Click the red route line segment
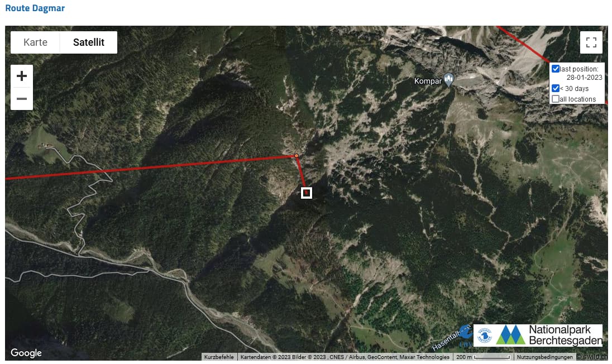The image size is (612, 364). (x=156, y=167)
